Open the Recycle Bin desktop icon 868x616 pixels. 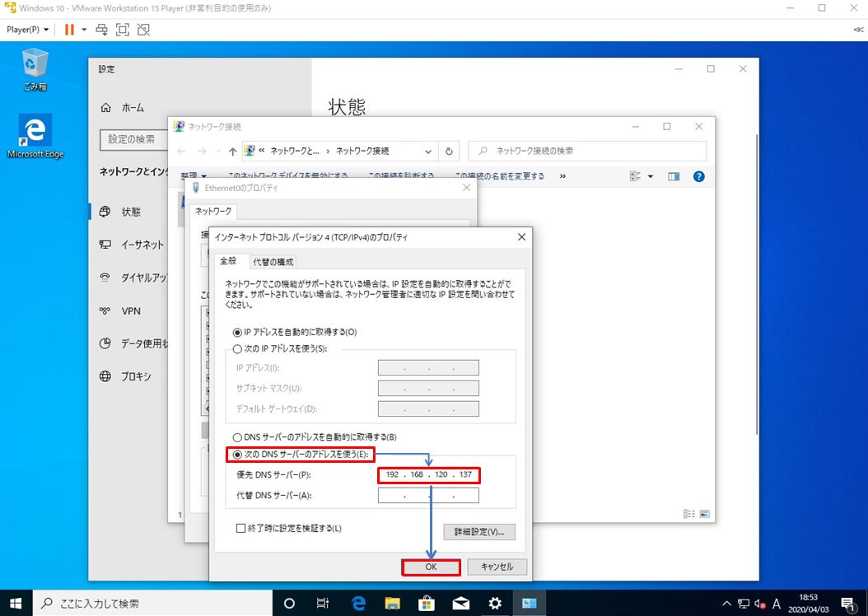(35, 70)
